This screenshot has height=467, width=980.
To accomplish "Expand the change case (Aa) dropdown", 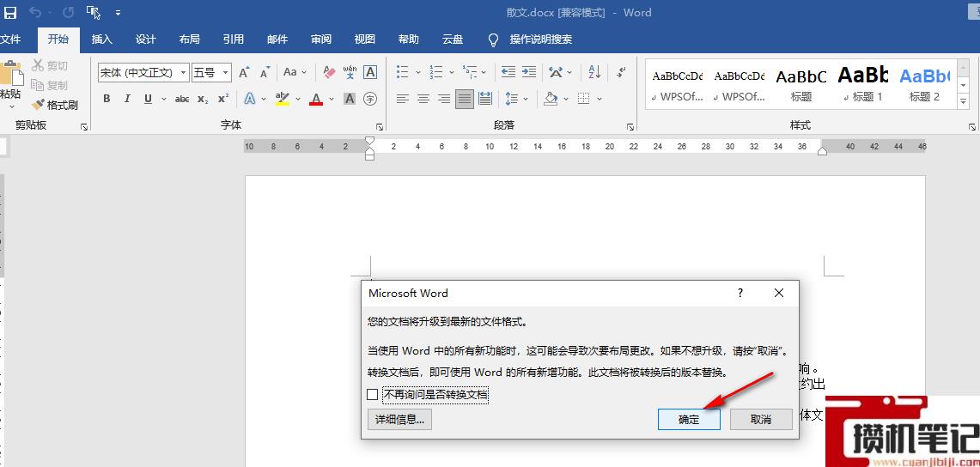I will [304, 72].
